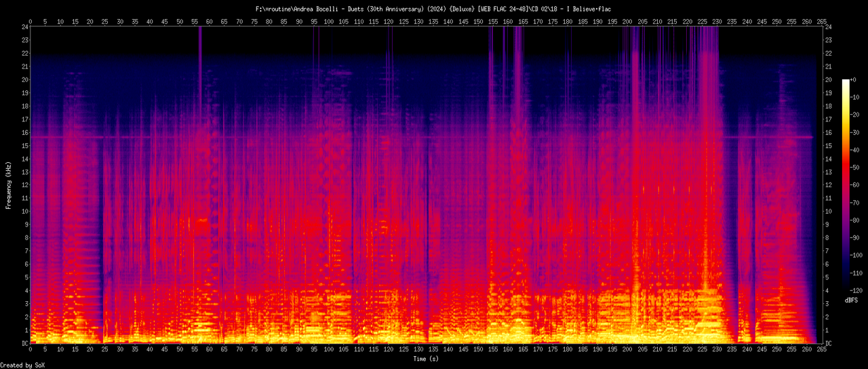Click the horizontal 15.6 kHz tone line in the spectrogram
This screenshot has height=369, width=868.
[x=421, y=138]
